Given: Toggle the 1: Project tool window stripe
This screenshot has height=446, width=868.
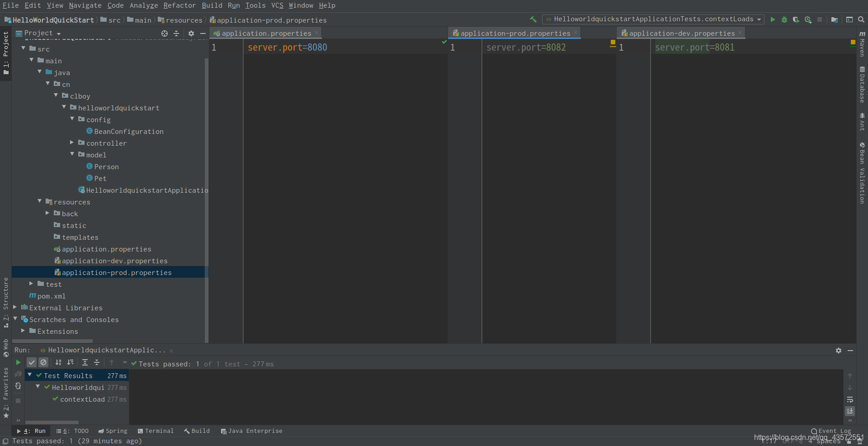Looking at the screenshot, I should click(6, 53).
